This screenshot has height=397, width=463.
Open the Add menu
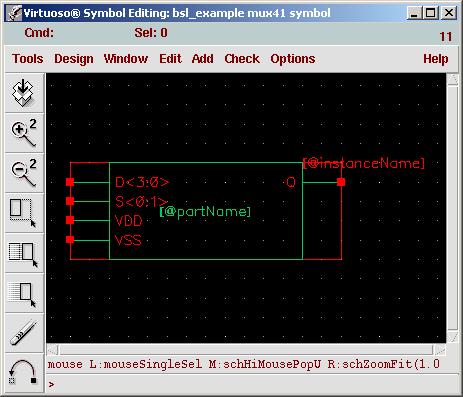(203, 59)
